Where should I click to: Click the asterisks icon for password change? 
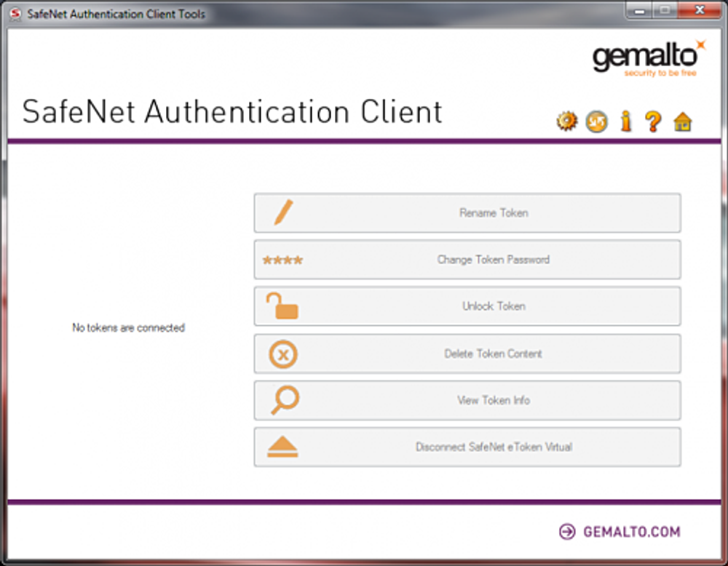[282, 260]
